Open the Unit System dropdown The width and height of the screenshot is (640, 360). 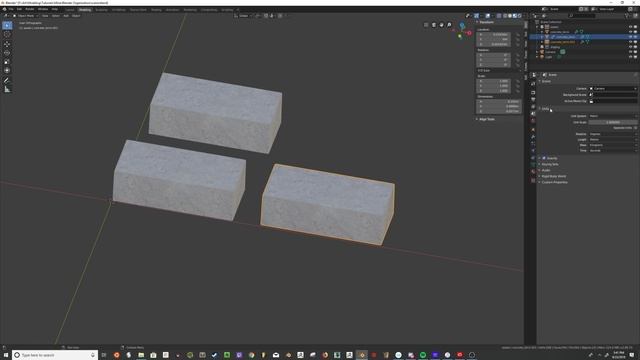click(613, 116)
